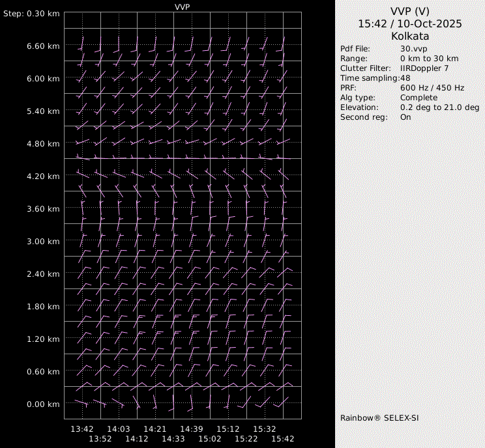Click the Kolkata station name
This screenshot has height=448, width=485.
tap(409, 36)
